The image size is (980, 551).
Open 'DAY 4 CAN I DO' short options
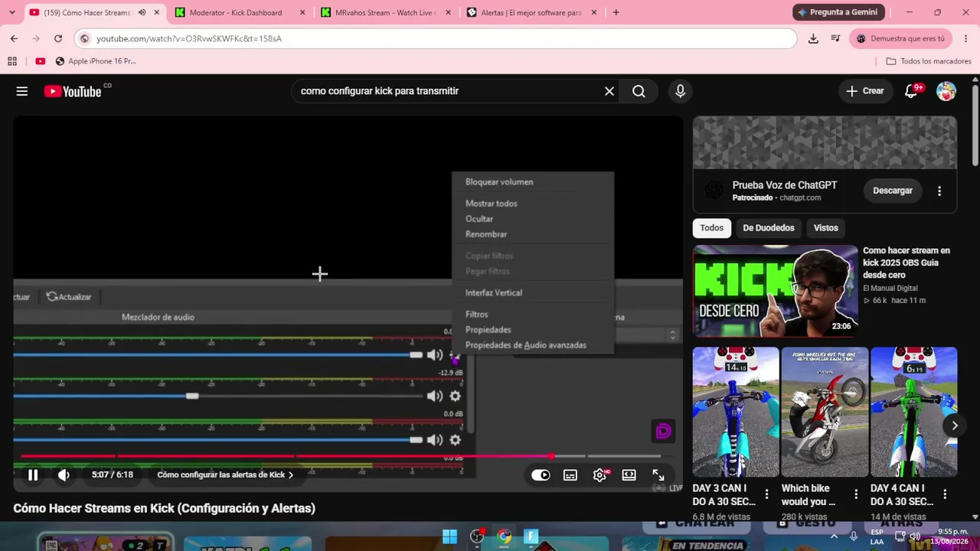point(945,495)
